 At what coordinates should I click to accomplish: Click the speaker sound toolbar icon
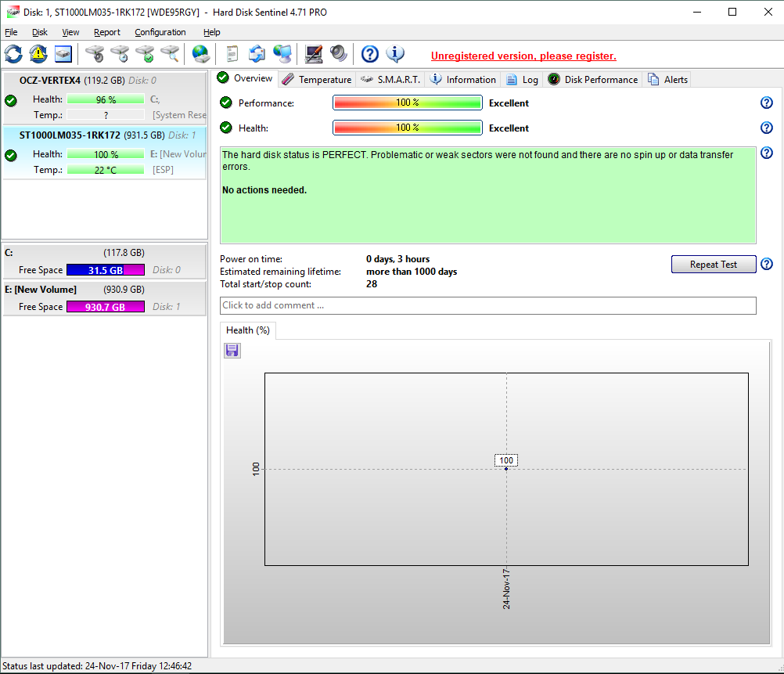coord(338,54)
